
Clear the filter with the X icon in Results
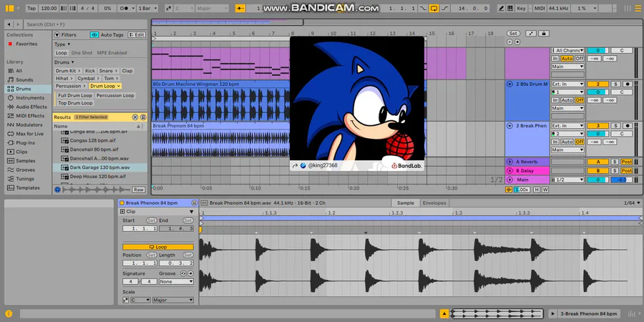tap(135, 117)
